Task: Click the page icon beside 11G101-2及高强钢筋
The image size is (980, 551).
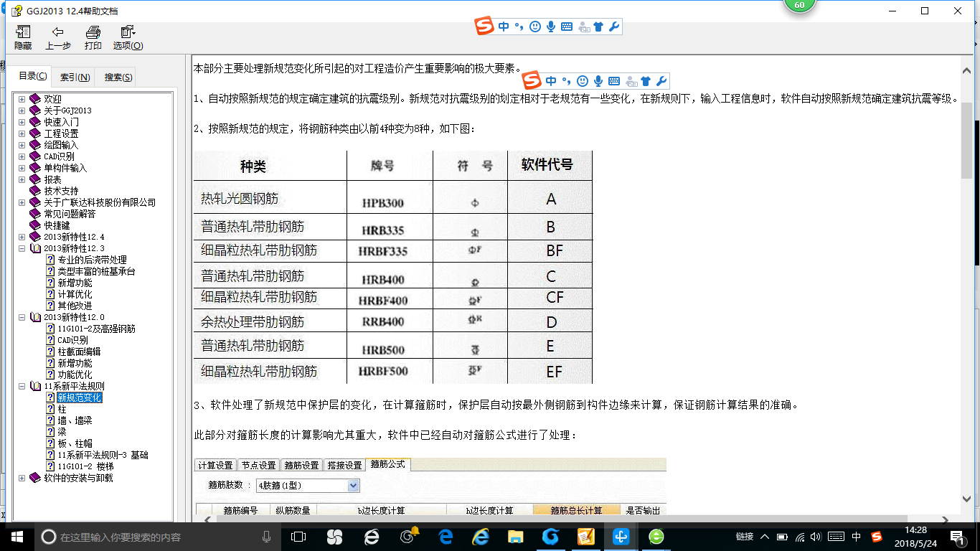Action: [50, 329]
